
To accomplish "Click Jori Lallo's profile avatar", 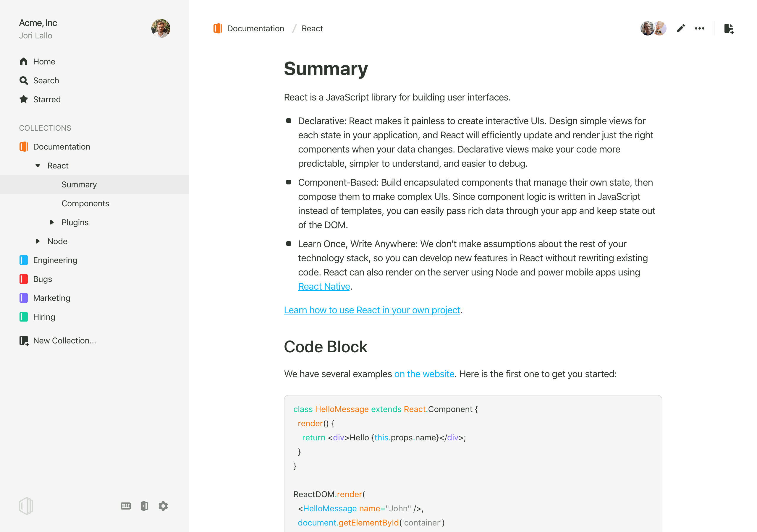I will click(x=161, y=28).
